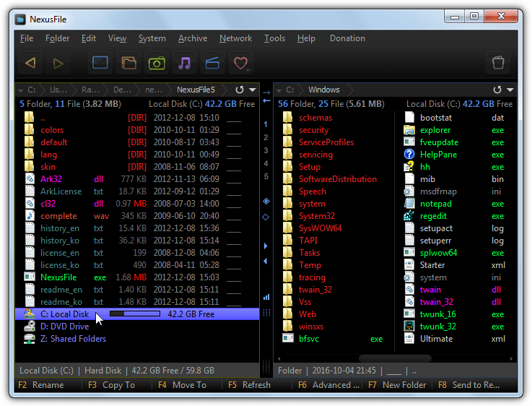The image size is (532, 406).
Task: Open the Tools menu
Action: click(274, 38)
